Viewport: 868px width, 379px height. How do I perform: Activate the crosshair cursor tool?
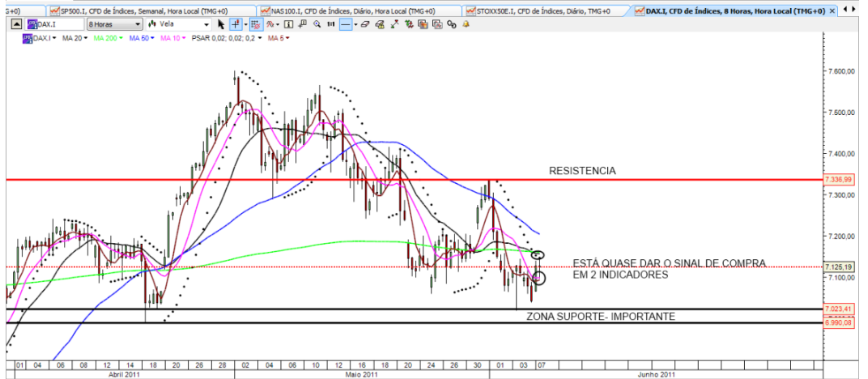(x=236, y=23)
